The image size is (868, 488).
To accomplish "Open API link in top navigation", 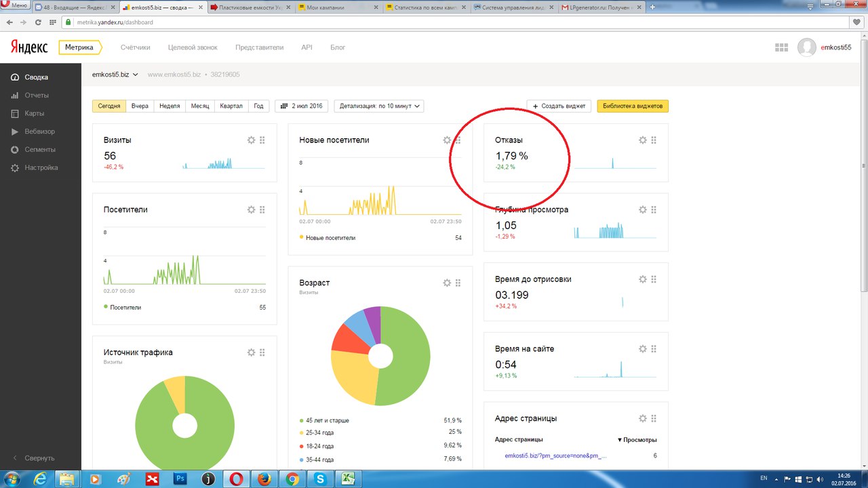I will point(307,47).
